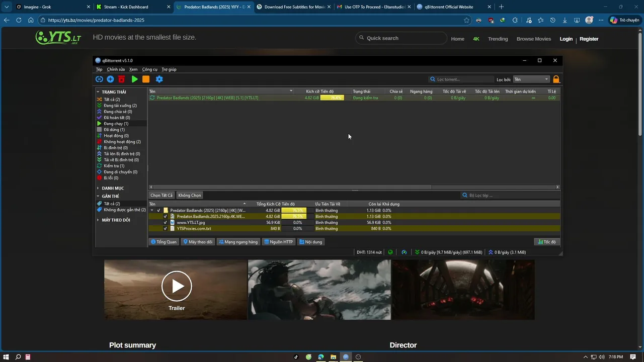Select the Đang tải xuống (2) status filter
The width and height of the screenshot is (644, 362).
[x=120, y=106]
